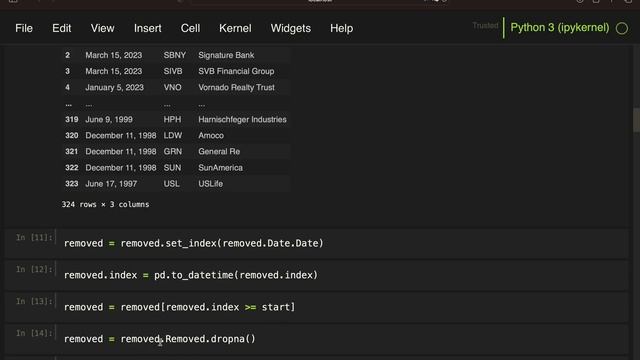Click the 'Vornado Realty Trust' cell
This screenshot has width=640, height=360.
[x=236, y=87]
